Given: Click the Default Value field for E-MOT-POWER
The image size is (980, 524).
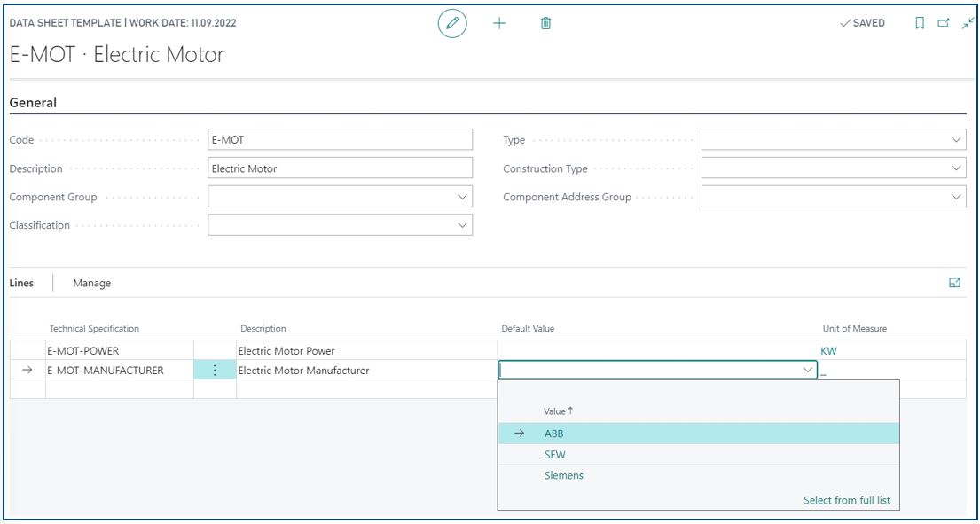Looking at the screenshot, I should [657, 351].
